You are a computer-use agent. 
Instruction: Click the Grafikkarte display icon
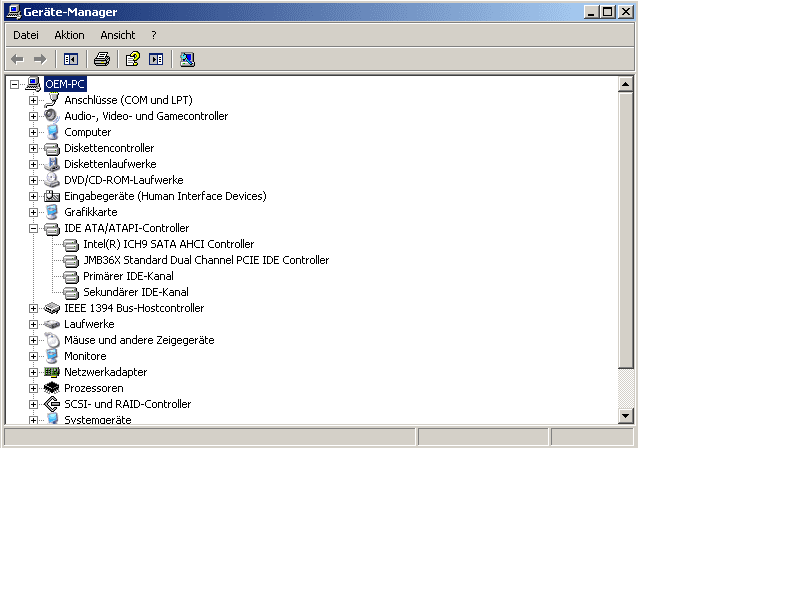(52, 212)
